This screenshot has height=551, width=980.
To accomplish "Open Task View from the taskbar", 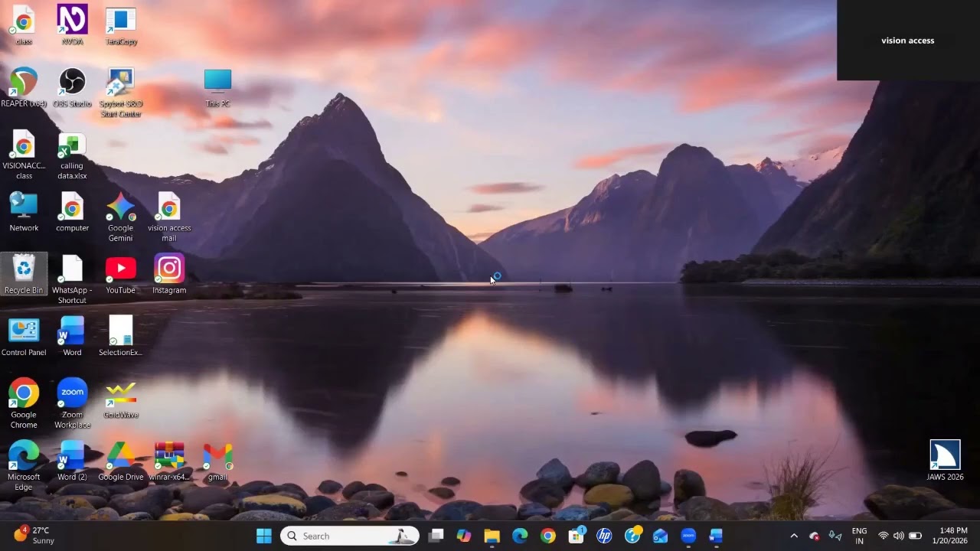I will coord(436,536).
